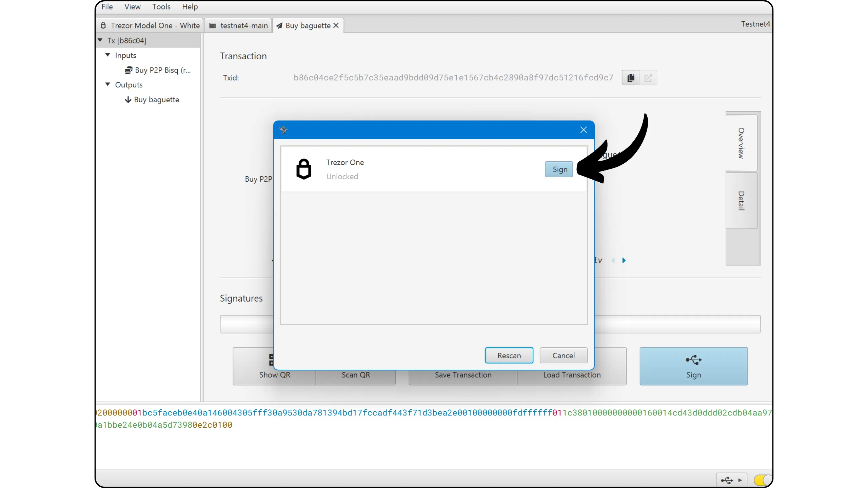Open Txid in block explorer icon
Screen dimensions: 868x488
pyautogui.click(x=648, y=78)
